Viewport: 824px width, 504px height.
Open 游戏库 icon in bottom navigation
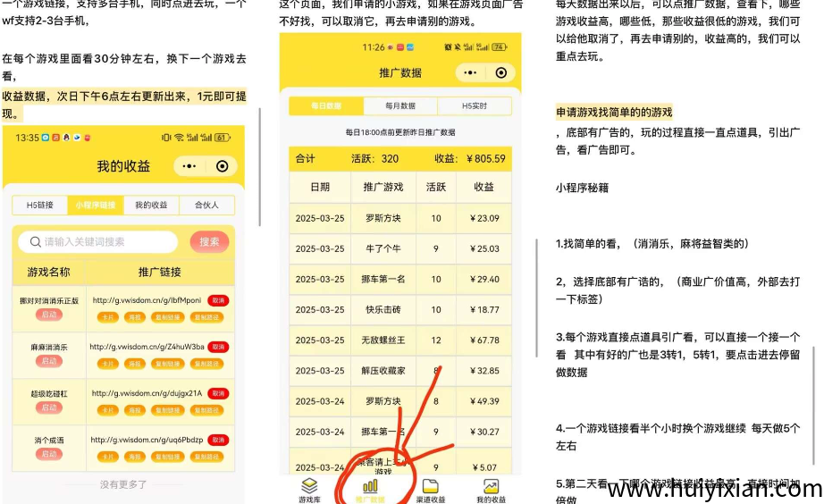click(x=309, y=488)
